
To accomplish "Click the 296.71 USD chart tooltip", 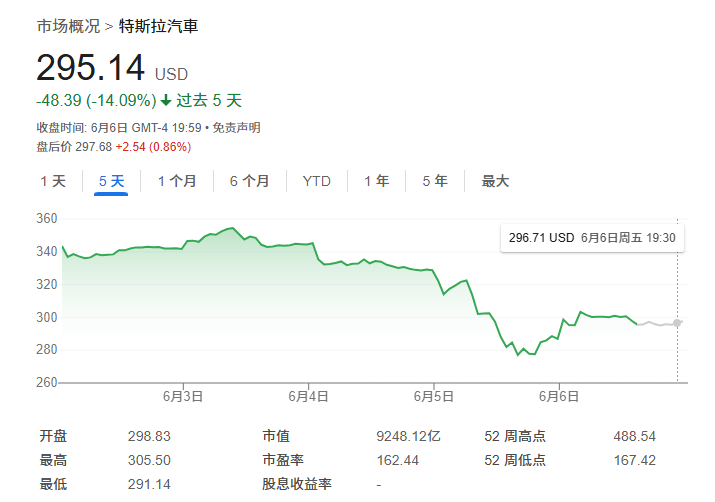I will coord(592,238).
